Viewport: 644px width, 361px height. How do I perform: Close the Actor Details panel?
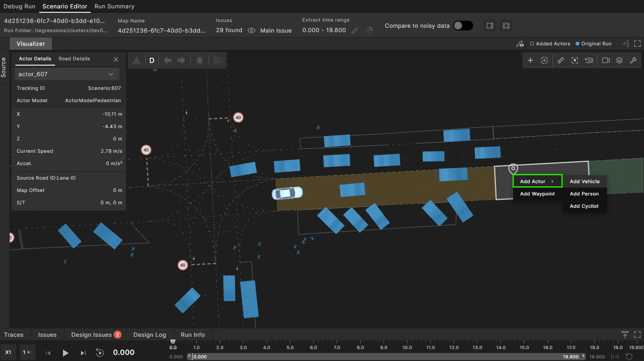pos(116,59)
